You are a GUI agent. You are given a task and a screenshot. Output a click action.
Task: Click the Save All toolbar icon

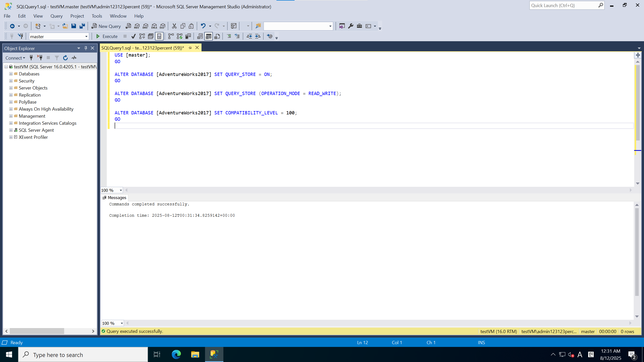82,26
